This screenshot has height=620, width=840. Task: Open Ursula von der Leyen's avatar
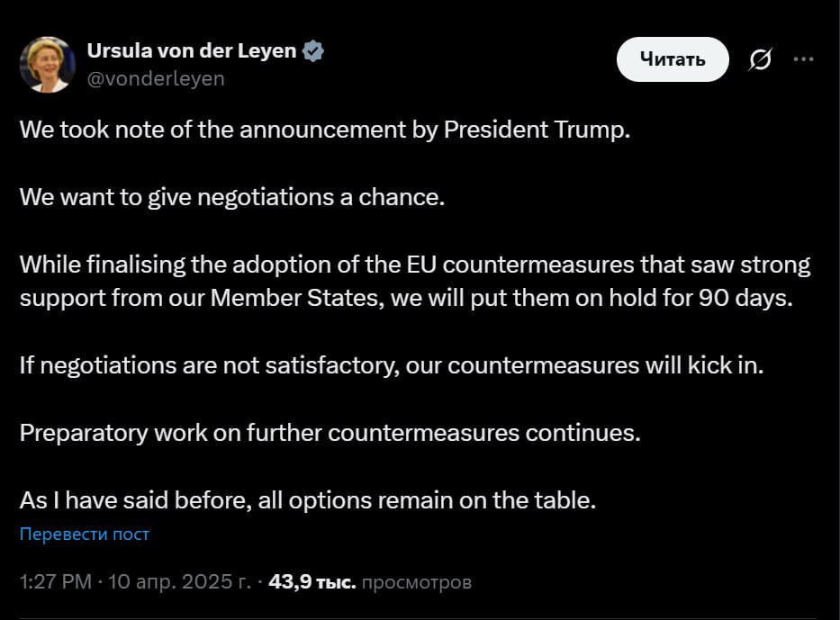click(47, 65)
